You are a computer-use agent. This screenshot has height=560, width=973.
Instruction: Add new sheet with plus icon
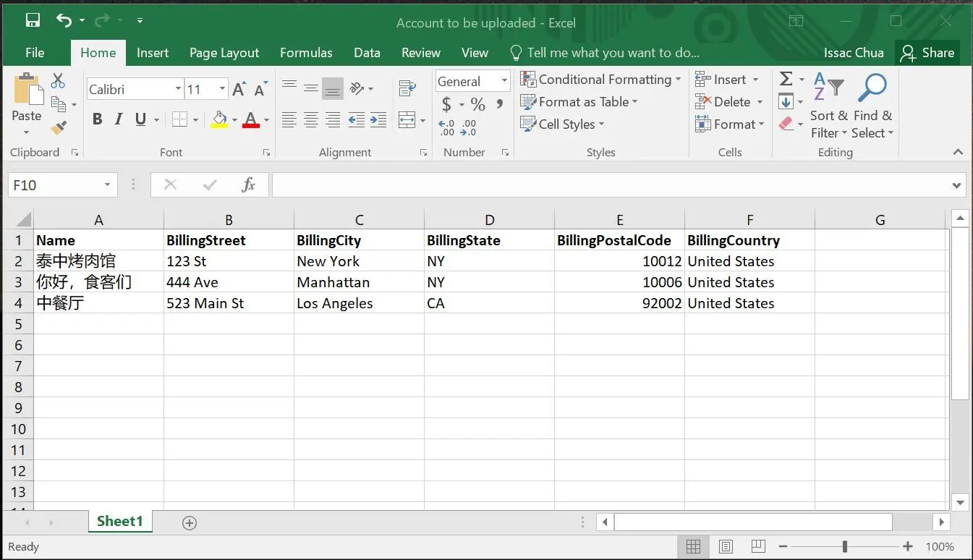tap(190, 522)
